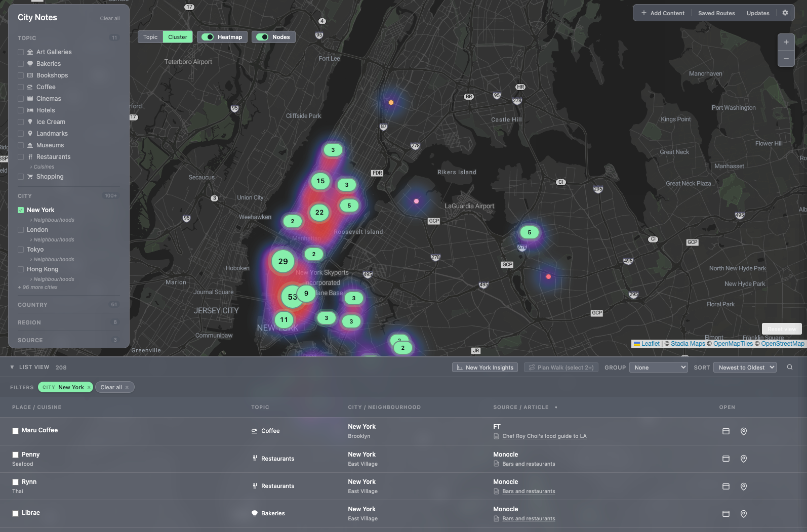807x532 pixels.
Task: Click the Coffee topic icon in Maru row
Action: 254,431
